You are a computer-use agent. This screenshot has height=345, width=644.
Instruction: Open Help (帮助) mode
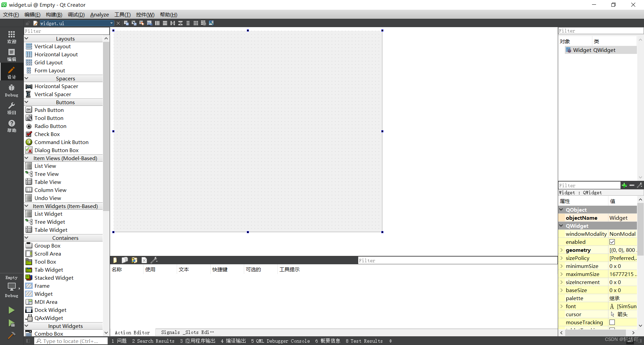tap(12, 126)
